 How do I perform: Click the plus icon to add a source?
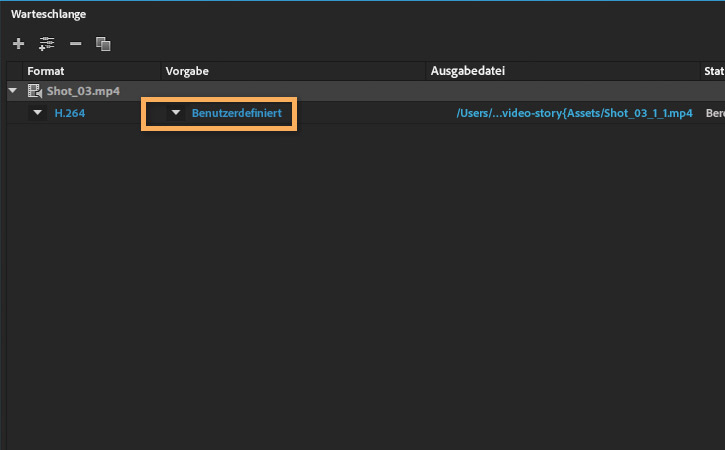point(18,44)
